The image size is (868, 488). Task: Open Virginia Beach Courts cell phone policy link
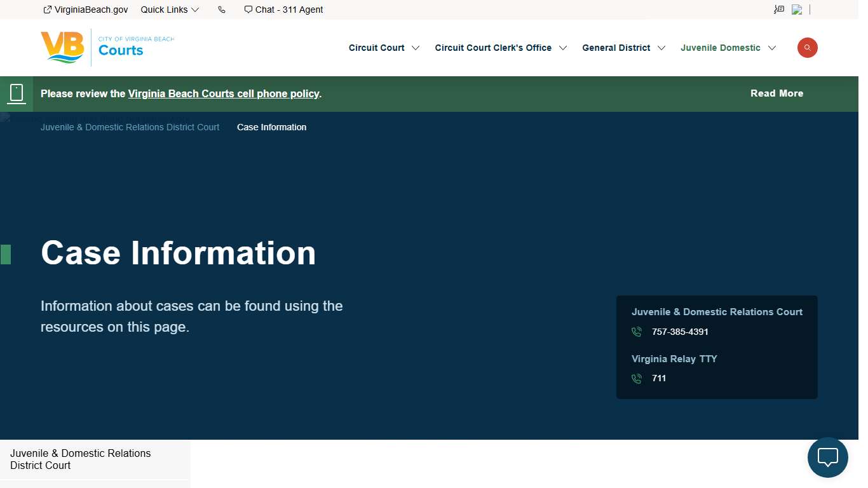(223, 93)
